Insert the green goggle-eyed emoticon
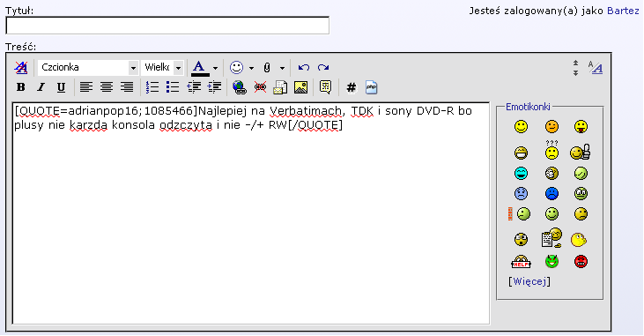Image resolution: width=644 pixels, height=336 pixels. click(581, 193)
